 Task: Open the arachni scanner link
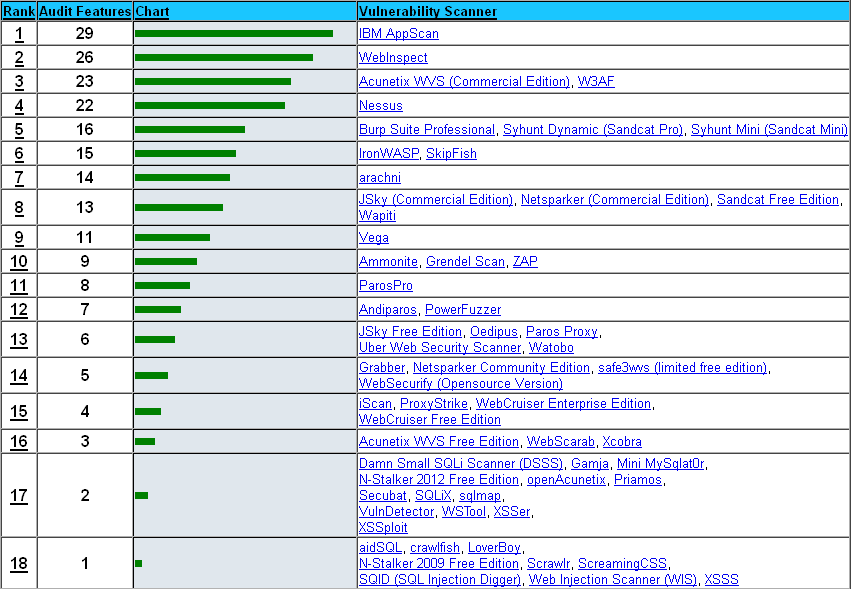pos(379,178)
